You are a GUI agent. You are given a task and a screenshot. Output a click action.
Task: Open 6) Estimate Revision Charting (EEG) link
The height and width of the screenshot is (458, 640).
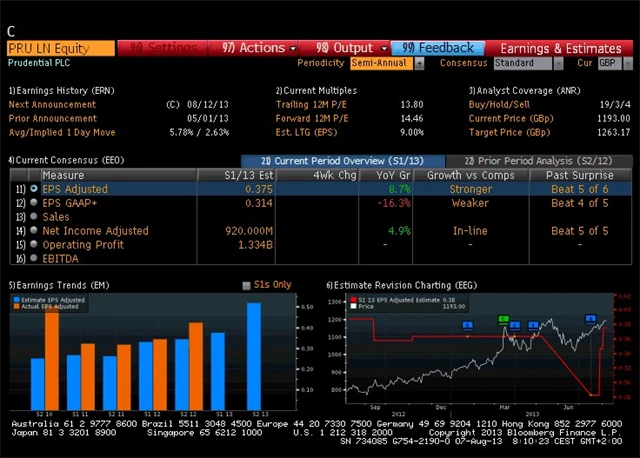click(x=402, y=285)
